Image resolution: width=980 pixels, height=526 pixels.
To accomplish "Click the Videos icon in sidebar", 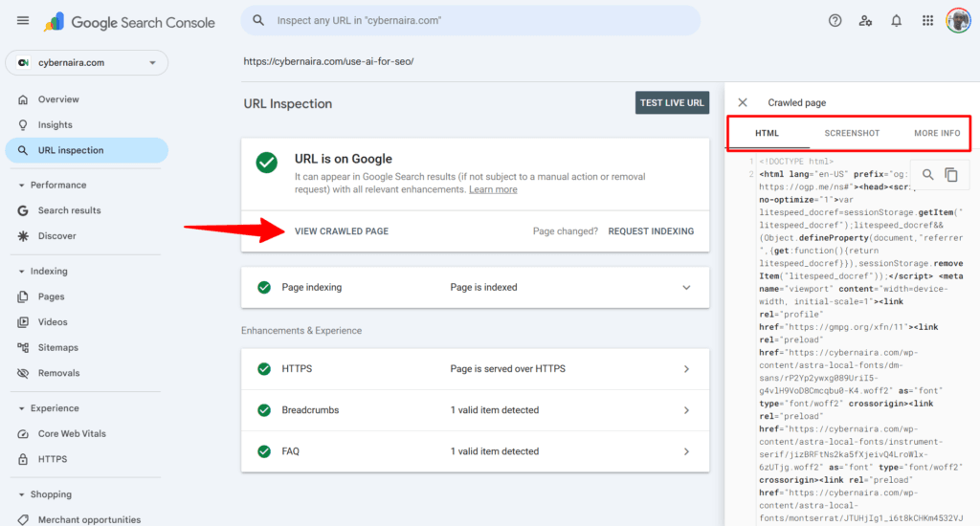I will coord(23,322).
